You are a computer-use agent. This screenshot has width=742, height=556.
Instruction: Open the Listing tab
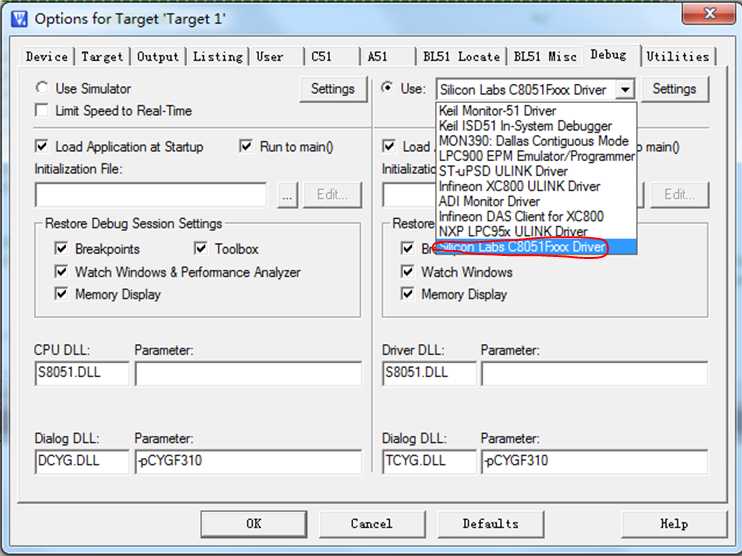pyautogui.click(x=218, y=57)
